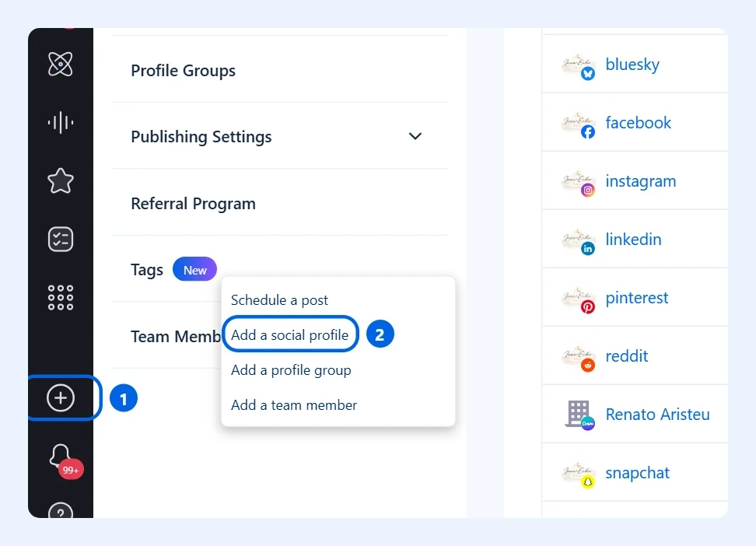This screenshot has height=546, width=756.
Task: Open the star favorites sidebar icon
Action: (60, 181)
